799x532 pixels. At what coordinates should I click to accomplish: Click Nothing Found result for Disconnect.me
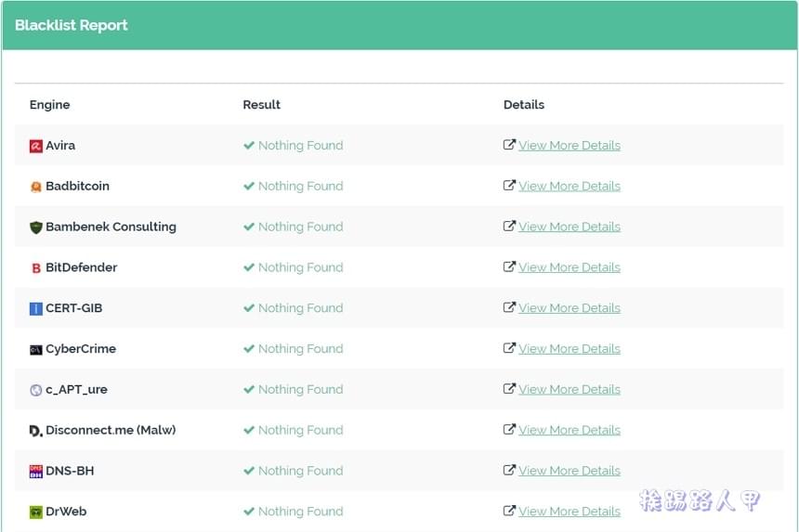click(x=301, y=431)
